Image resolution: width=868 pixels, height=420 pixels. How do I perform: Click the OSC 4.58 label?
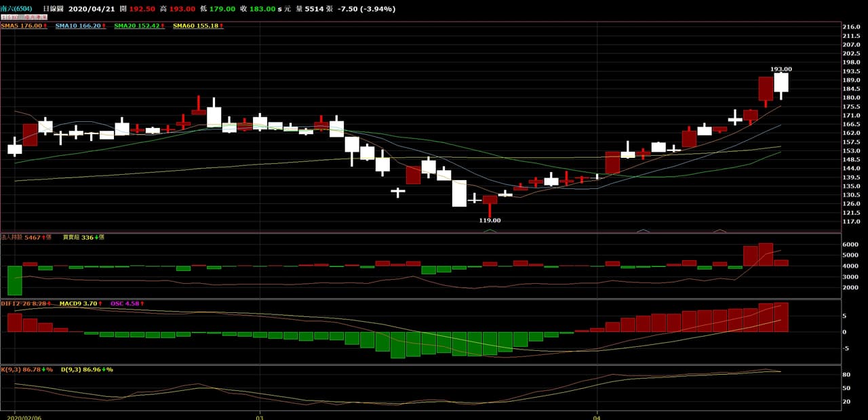pos(127,303)
